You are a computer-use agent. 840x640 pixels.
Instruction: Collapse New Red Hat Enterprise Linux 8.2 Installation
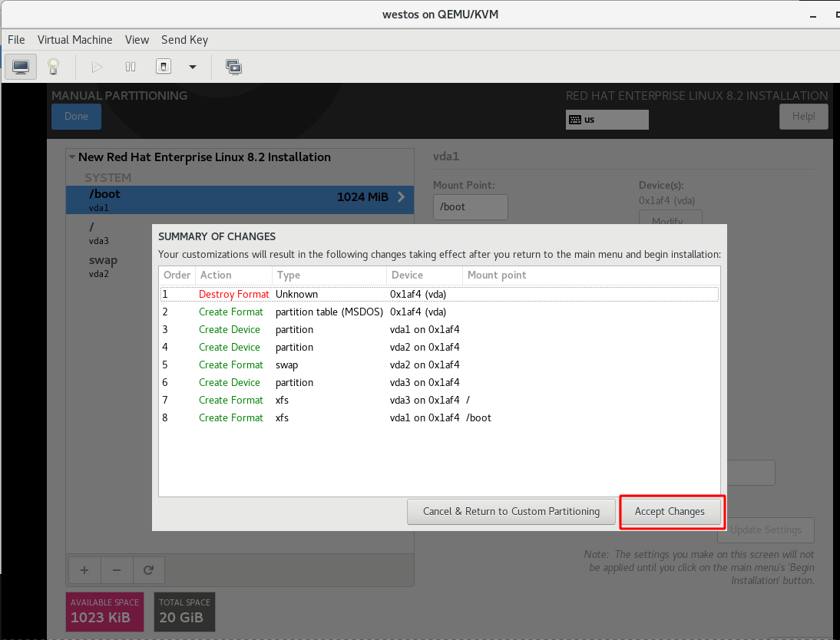pyautogui.click(x=71, y=157)
